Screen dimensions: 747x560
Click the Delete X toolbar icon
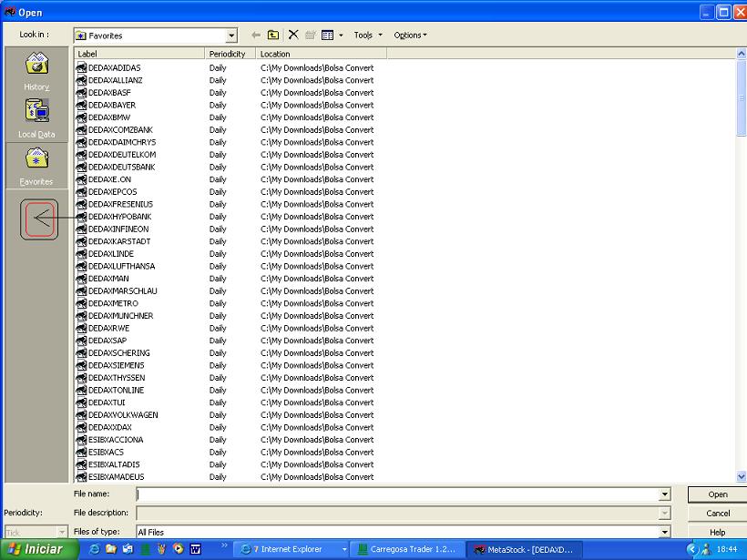(x=293, y=35)
